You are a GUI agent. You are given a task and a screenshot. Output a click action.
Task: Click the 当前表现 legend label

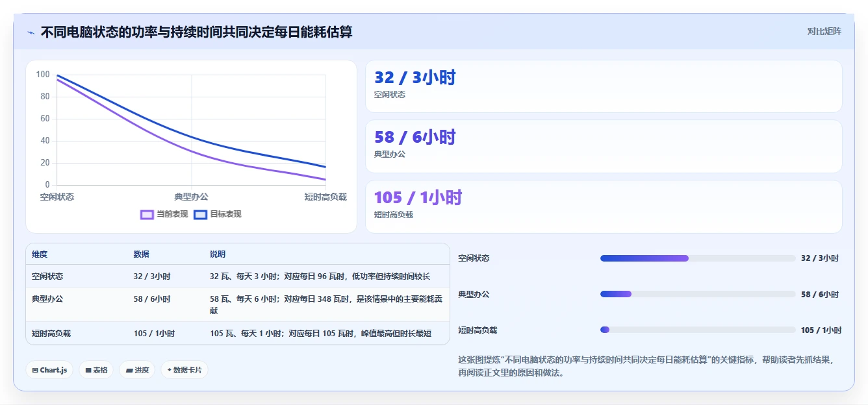[x=172, y=214]
